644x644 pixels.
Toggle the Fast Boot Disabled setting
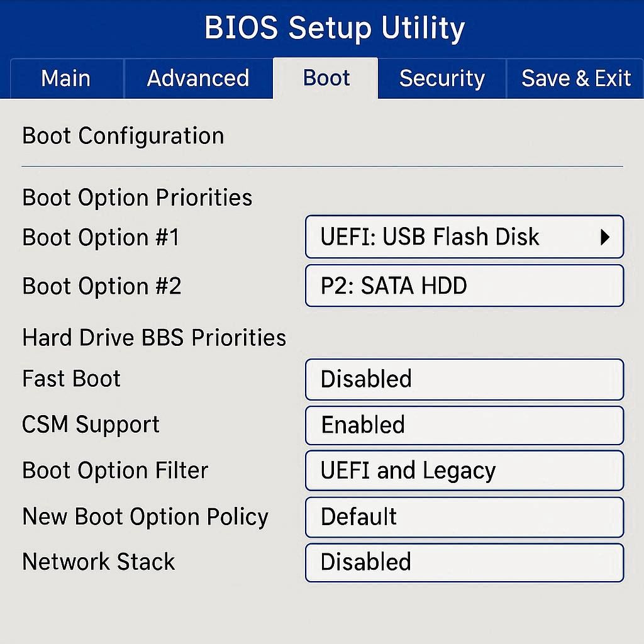click(464, 379)
